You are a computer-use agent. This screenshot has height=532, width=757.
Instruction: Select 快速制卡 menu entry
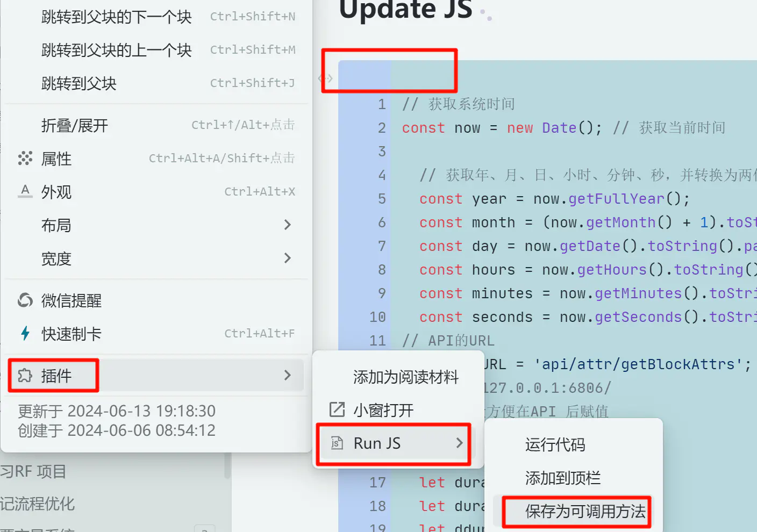coord(156,334)
